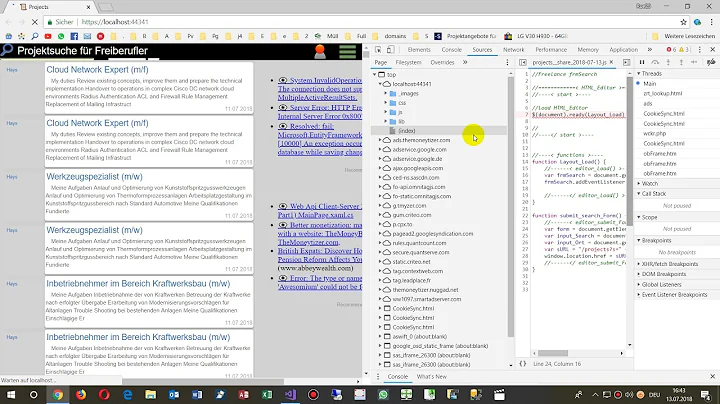720x404 pixels.
Task: Open the green hamburger menu
Action: tap(348, 51)
